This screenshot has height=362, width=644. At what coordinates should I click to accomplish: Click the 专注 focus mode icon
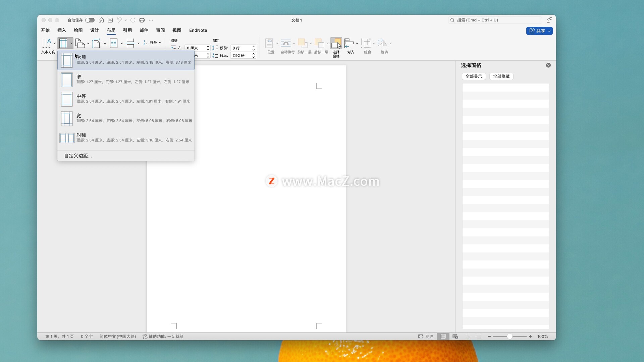click(x=421, y=337)
